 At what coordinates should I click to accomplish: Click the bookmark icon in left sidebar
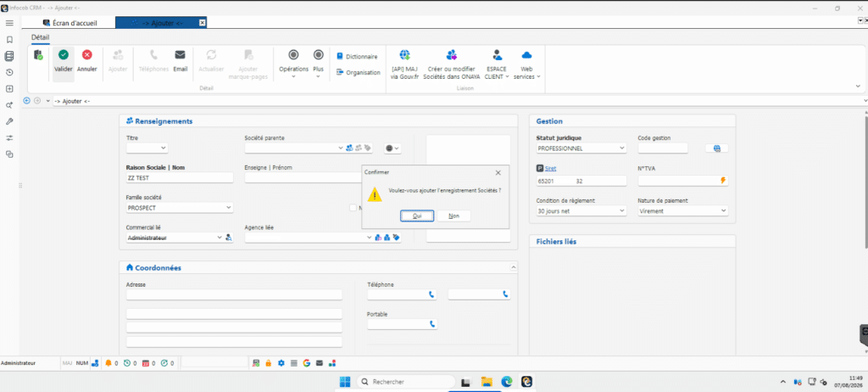(x=9, y=40)
